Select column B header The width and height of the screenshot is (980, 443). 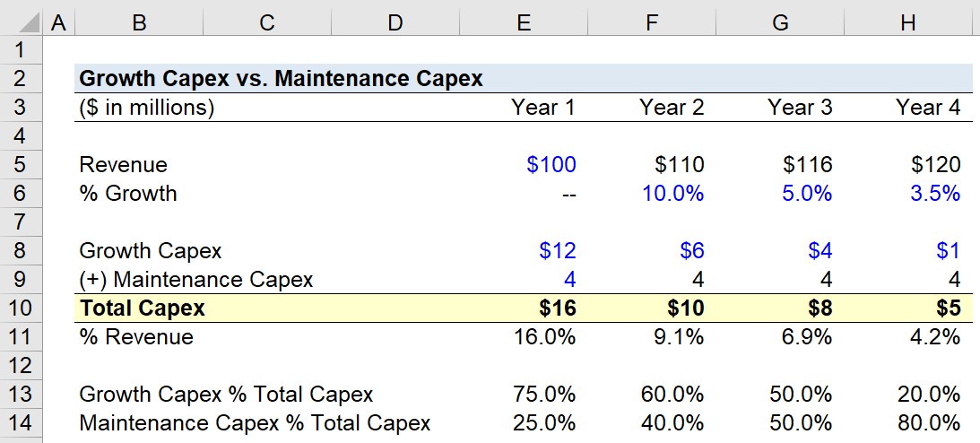tap(139, 23)
